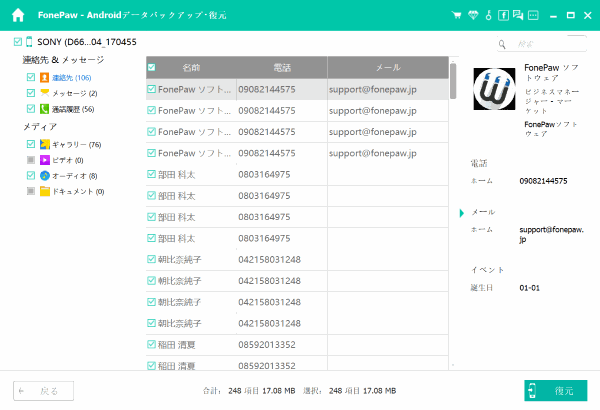Open the Facebook icon in title bar
Viewport: 600px width, 410px height.
(x=503, y=15)
